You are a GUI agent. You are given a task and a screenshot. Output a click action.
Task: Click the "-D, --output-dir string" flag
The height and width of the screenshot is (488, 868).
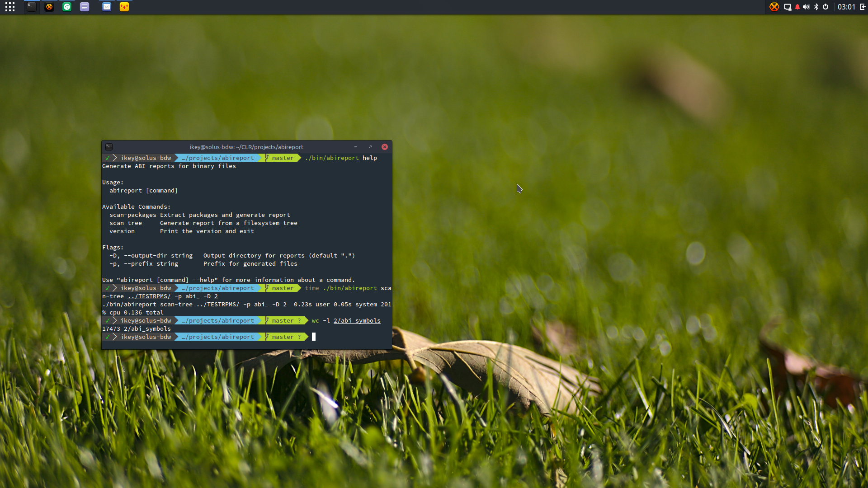[x=151, y=256]
